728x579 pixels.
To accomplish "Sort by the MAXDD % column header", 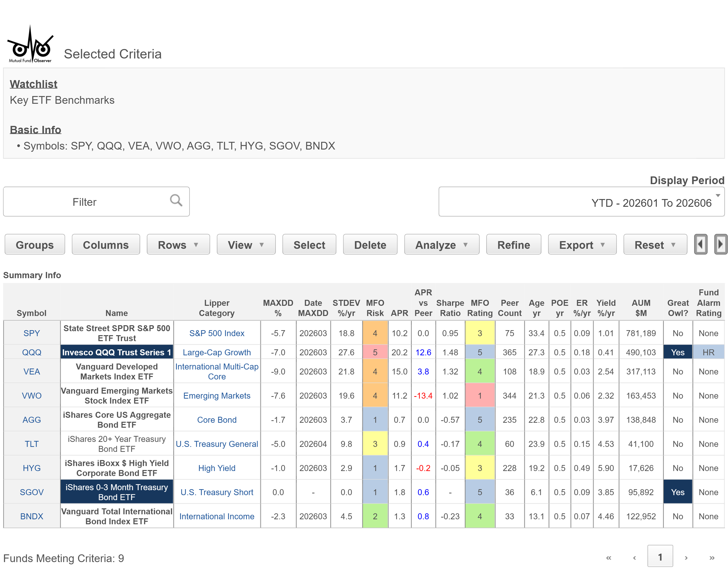I will pyautogui.click(x=278, y=308).
